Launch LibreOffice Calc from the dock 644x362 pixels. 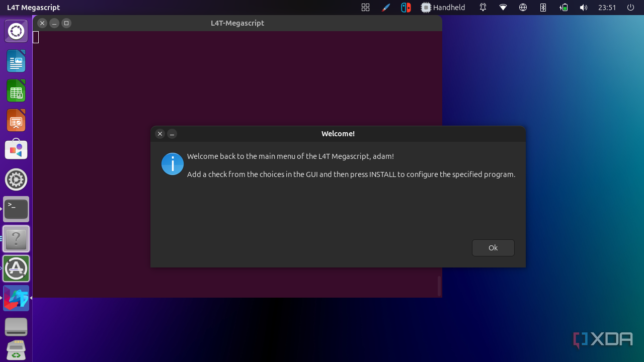pos(16,91)
